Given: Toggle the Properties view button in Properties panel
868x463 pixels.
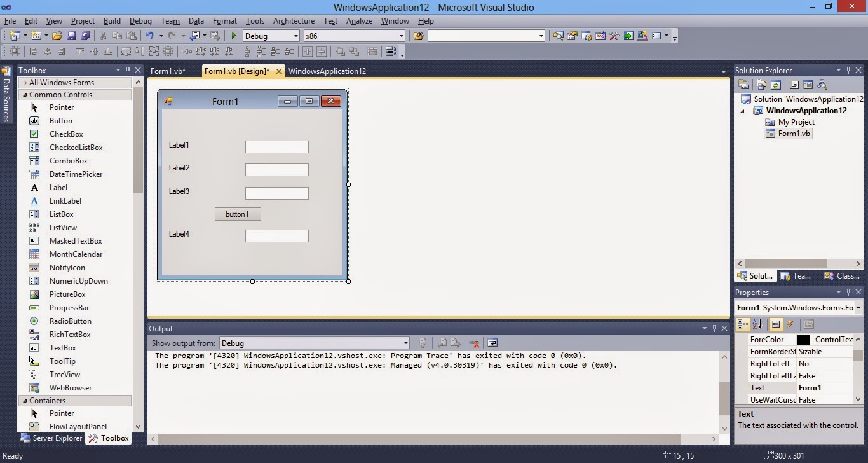Looking at the screenshot, I should pos(776,324).
